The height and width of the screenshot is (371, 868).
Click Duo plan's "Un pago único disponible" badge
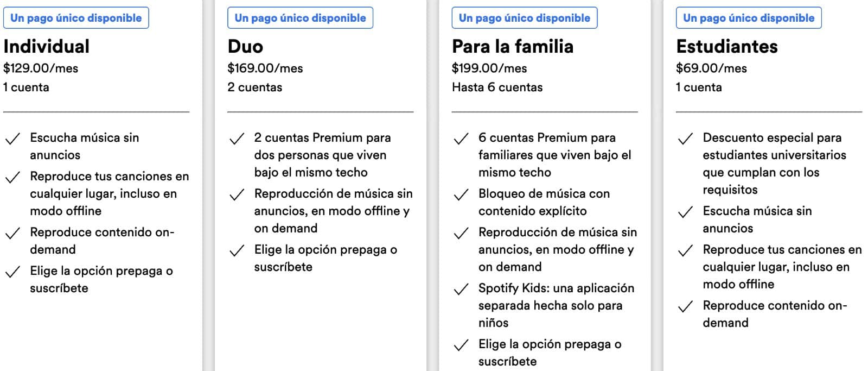300,18
